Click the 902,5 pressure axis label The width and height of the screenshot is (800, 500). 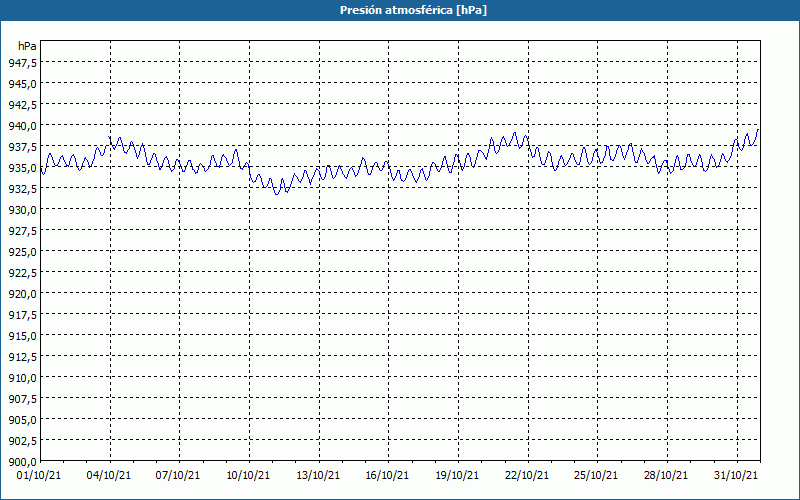22,441
